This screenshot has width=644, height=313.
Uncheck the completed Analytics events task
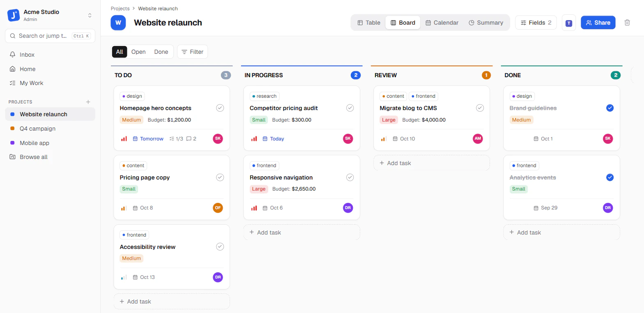[x=610, y=177]
